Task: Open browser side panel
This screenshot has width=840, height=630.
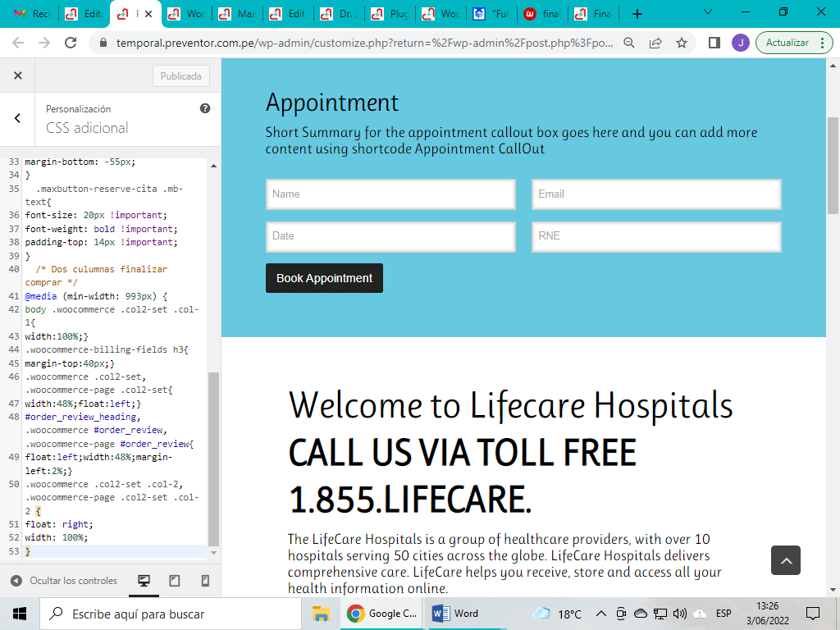Action: (714, 43)
